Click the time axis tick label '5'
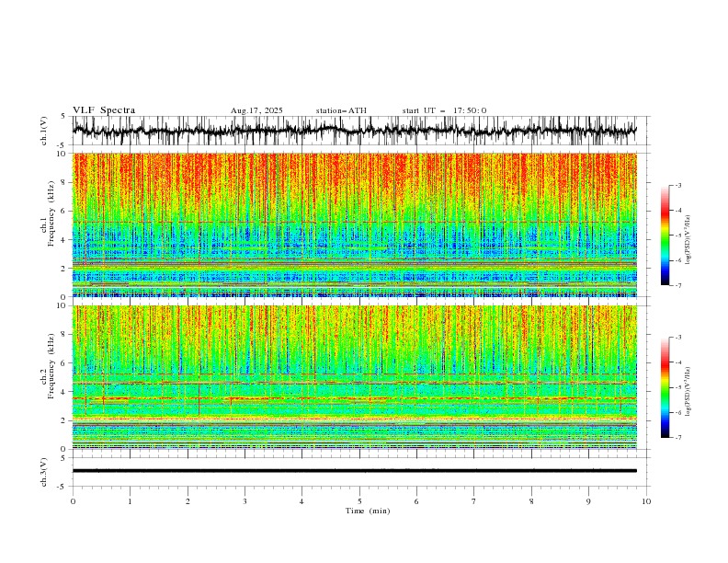 coord(359,501)
